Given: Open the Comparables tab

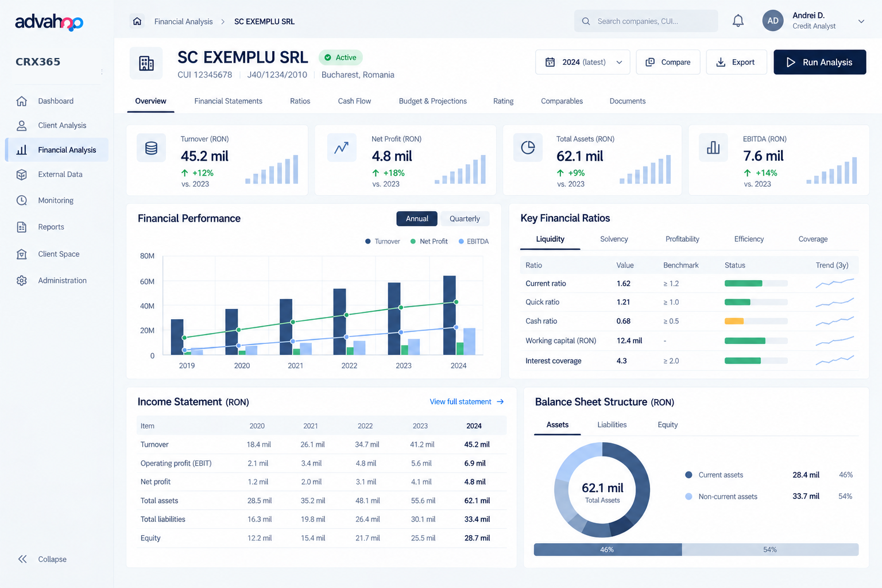Looking at the screenshot, I should 562,101.
